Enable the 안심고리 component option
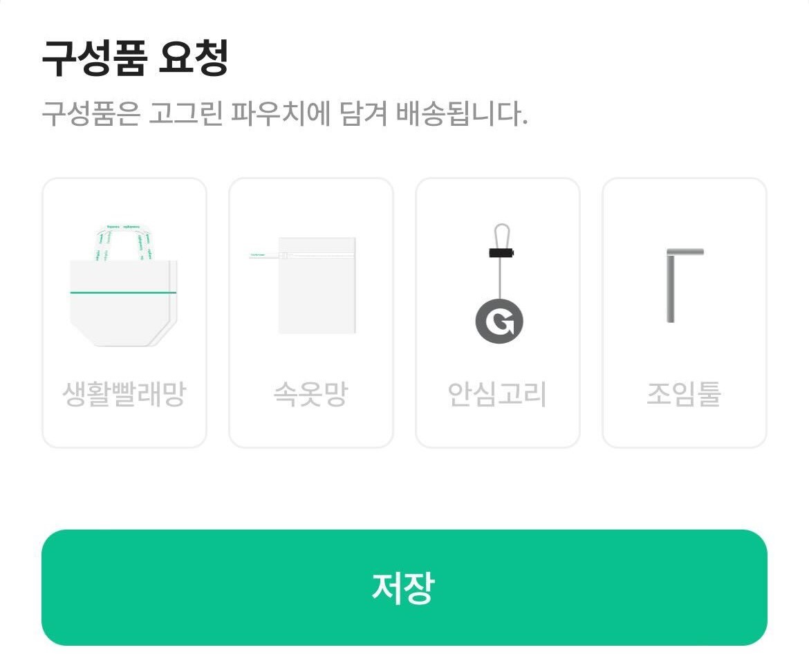The width and height of the screenshot is (809, 672). (x=497, y=312)
